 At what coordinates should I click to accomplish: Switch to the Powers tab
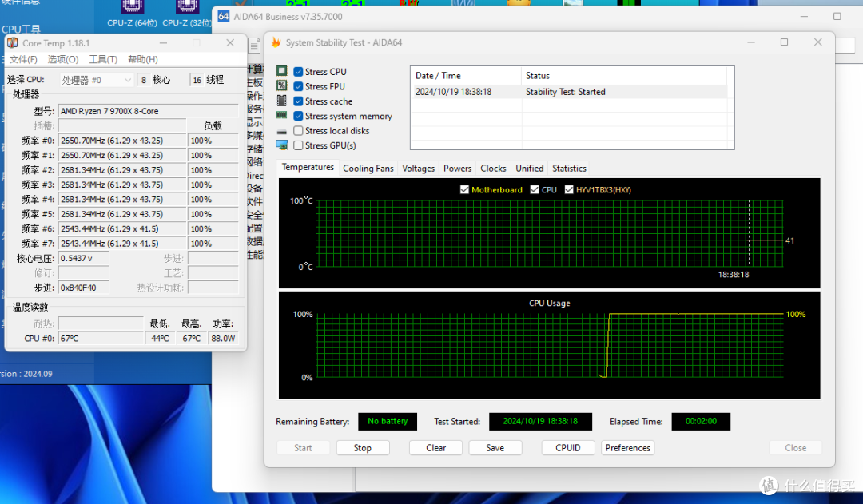pos(457,169)
